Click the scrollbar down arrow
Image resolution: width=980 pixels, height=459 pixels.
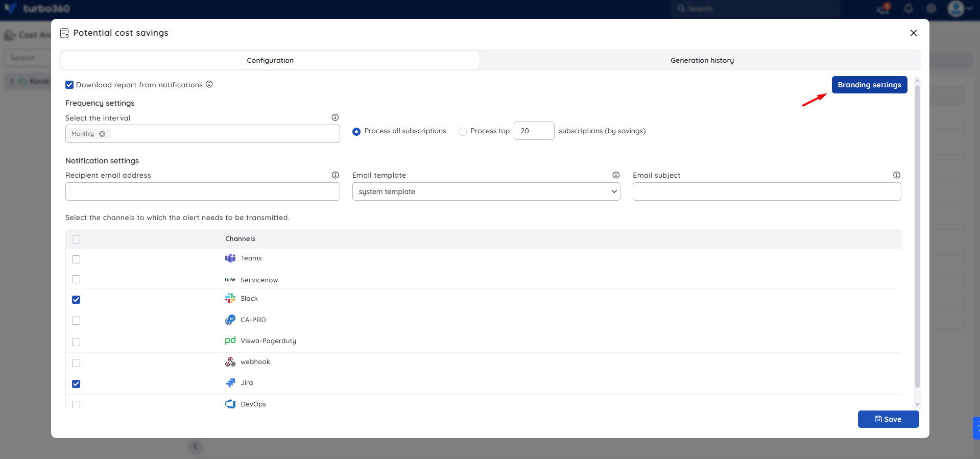tap(917, 404)
